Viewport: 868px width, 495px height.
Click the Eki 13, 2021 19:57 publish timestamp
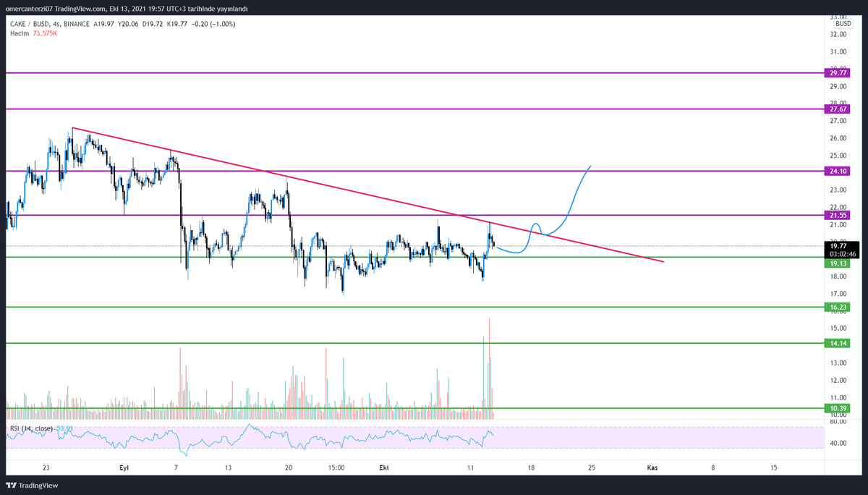pyautogui.click(x=137, y=9)
